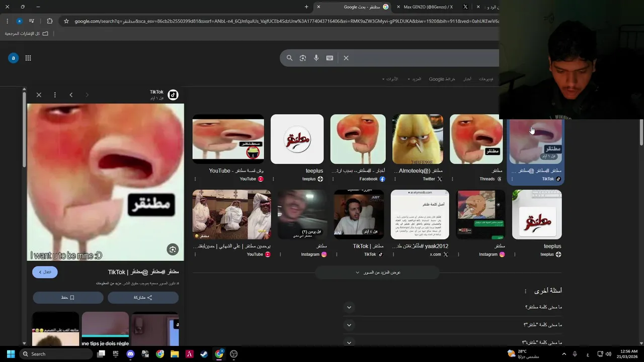Screen dimensions: 644x362
Task: Click the حفظ (Save) button
Action: pos(68,298)
